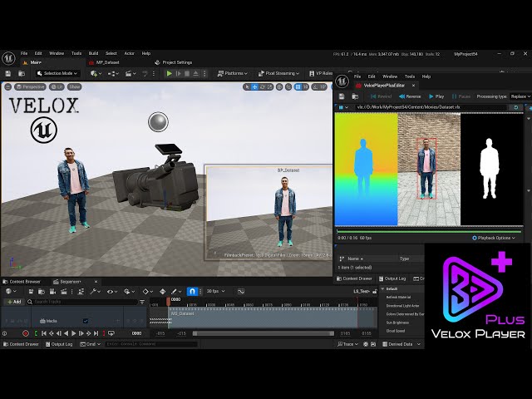Image resolution: width=532 pixels, height=399 pixels.
Task: Switch to the Content Browser tab
Action: (22, 282)
